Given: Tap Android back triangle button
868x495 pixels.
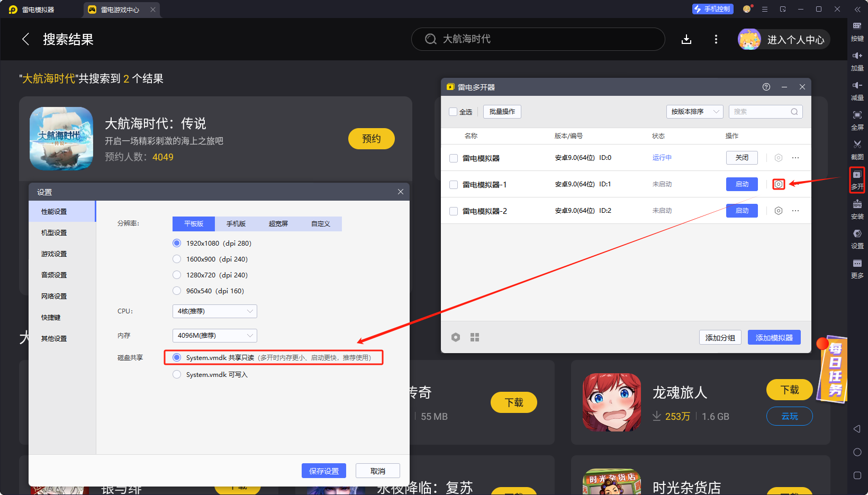Looking at the screenshot, I should pyautogui.click(x=857, y=429).
